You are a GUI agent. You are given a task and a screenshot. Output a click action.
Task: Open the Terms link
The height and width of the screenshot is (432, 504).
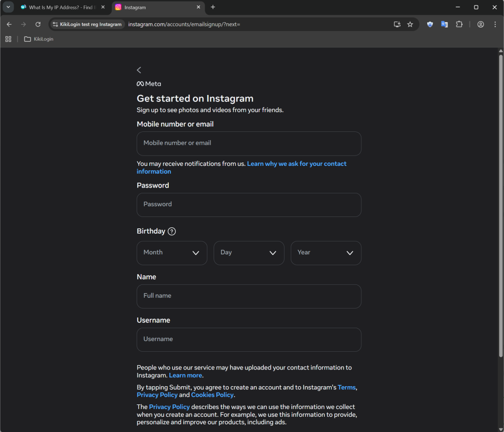click(x=346, y=387)
